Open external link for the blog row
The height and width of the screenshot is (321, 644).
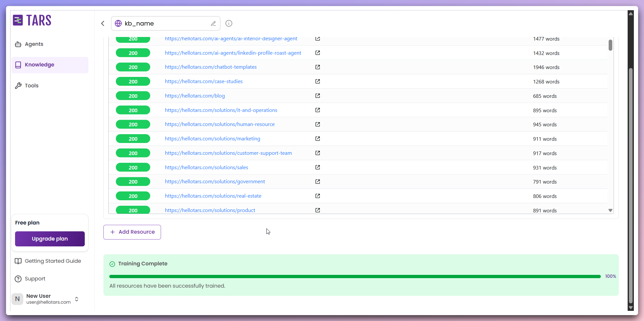point(317,96)
